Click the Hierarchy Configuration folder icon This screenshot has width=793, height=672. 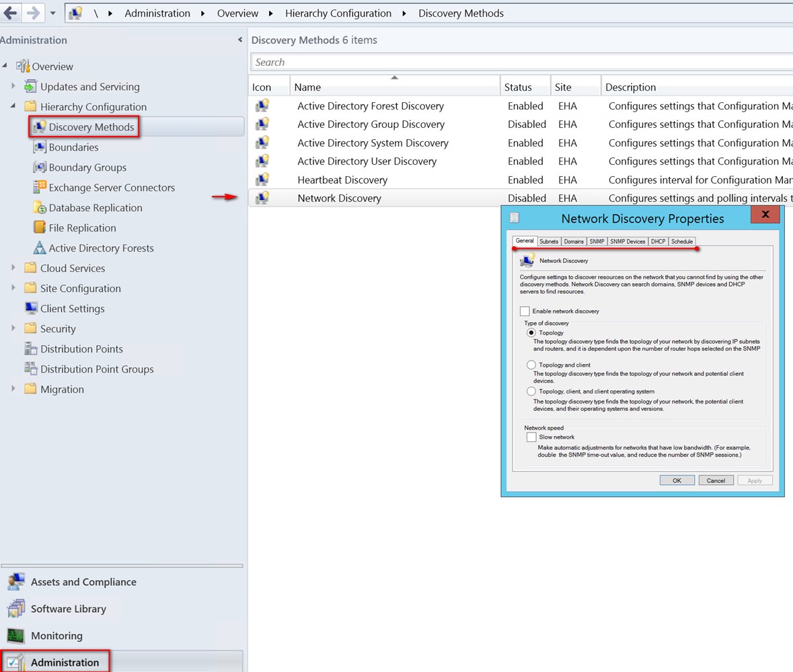tap(31, 107)
